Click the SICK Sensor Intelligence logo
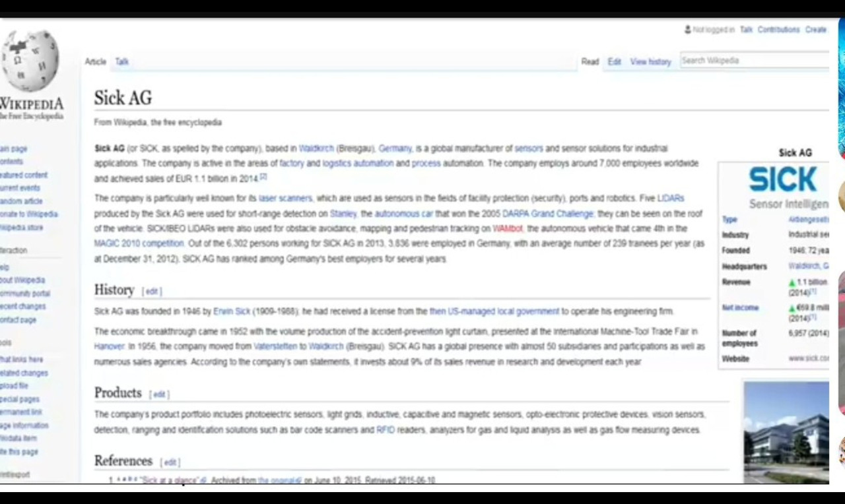 788,187
